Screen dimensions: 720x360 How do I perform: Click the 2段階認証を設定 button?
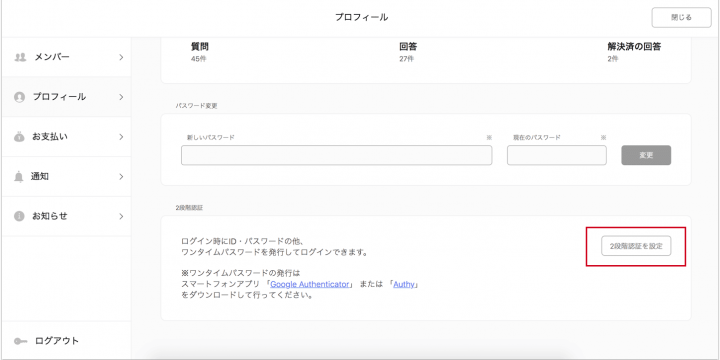(636, 246)
